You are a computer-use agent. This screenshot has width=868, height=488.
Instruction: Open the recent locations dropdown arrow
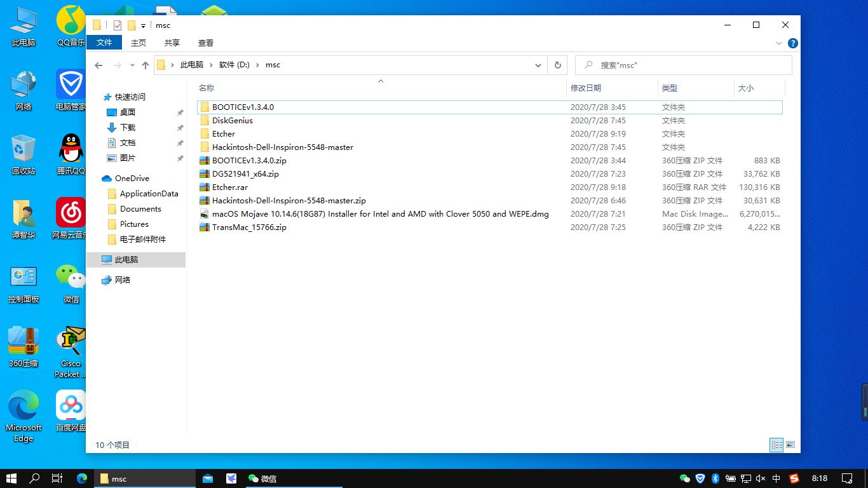(132, 65)
